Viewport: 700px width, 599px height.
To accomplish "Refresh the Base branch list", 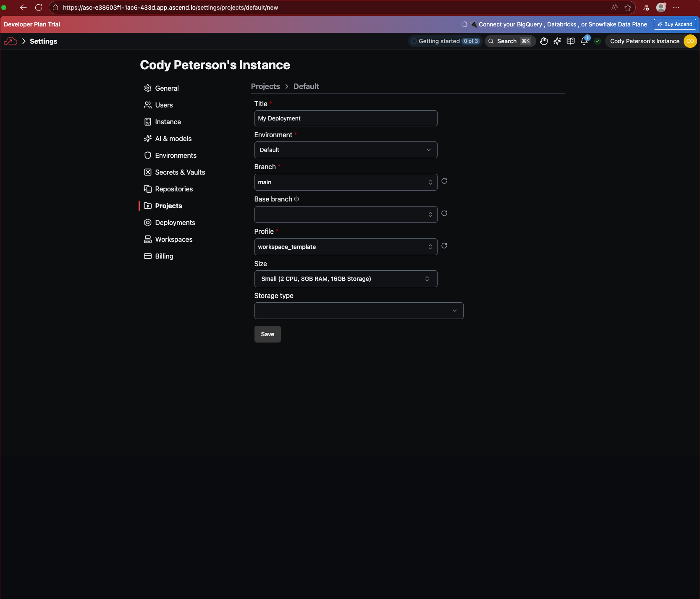I will (444, 213).
